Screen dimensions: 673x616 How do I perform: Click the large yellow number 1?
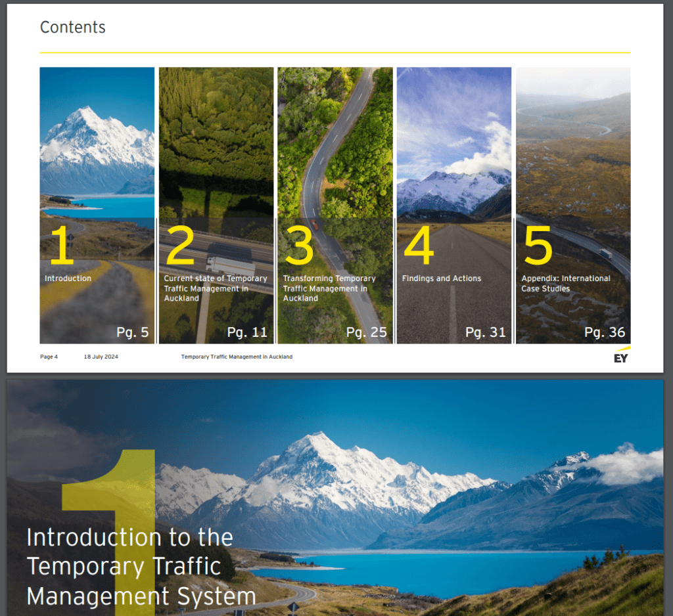coord(62,245)
